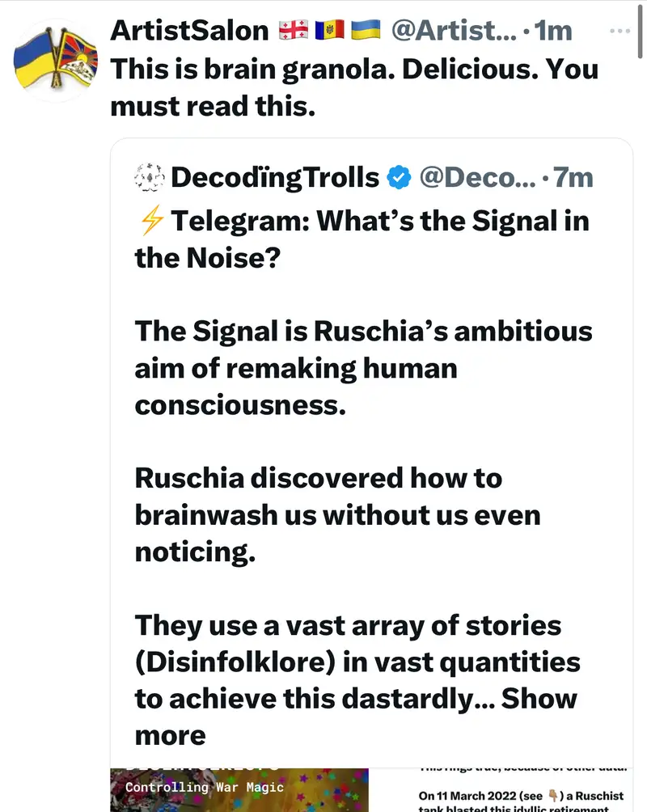Open the ArtistSalon display name
This screenshot has height=812, width=647.
(189, 31)
